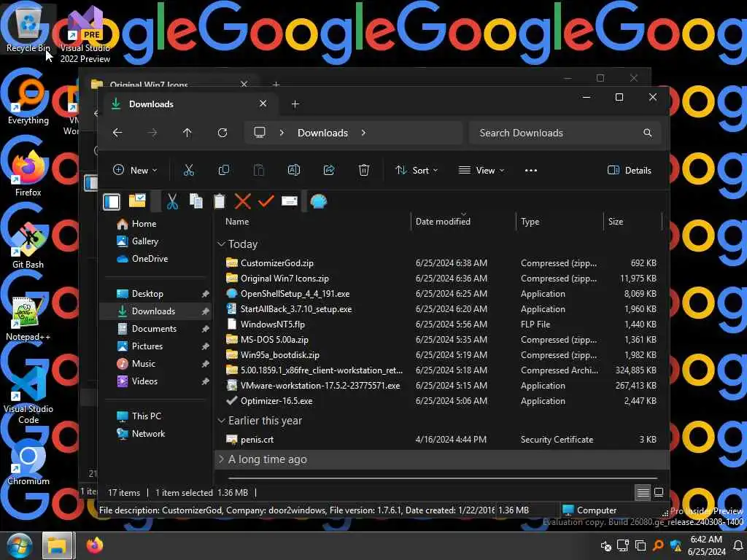The height and width of the screenshot is (560, 747).
Task: Click the classic toolbar red X delete icon
Action: (242, 201)
